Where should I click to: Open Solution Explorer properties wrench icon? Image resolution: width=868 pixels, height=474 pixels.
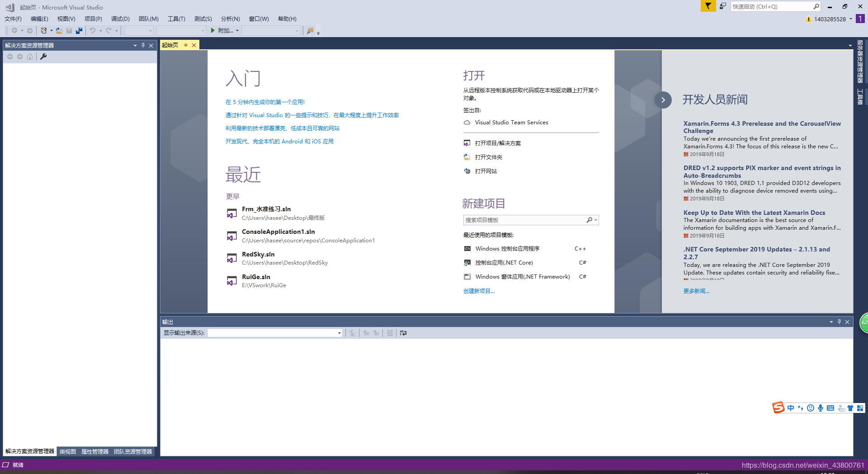click(43, 57)
